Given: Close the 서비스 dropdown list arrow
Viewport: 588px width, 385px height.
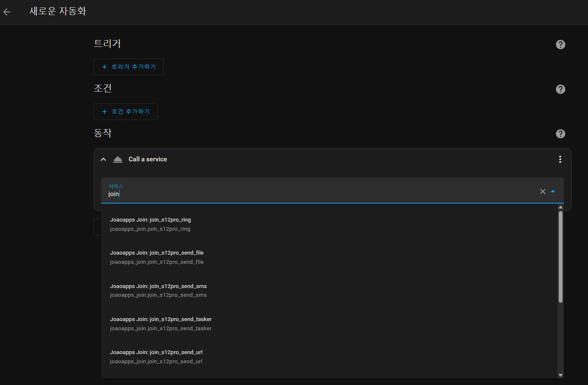Looking at the screenshot, I should (x=553, y=191).
